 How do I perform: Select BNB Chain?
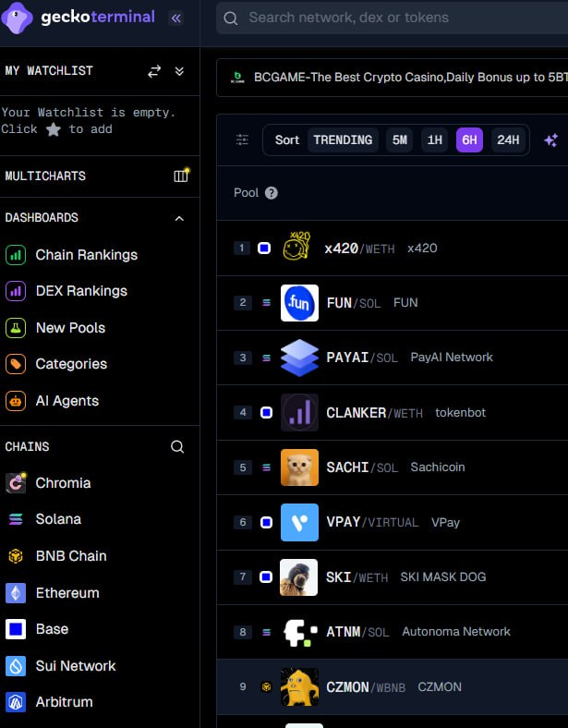pos(71,556)
